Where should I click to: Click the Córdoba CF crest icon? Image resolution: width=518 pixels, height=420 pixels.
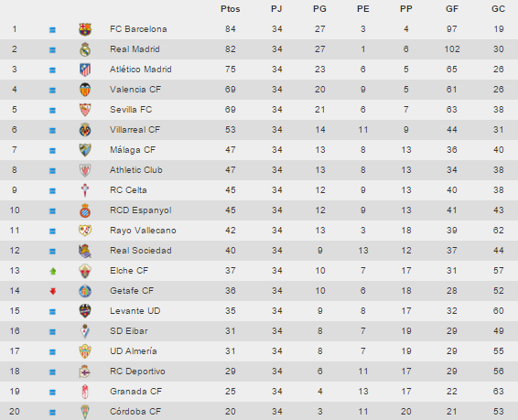(85, 412)
